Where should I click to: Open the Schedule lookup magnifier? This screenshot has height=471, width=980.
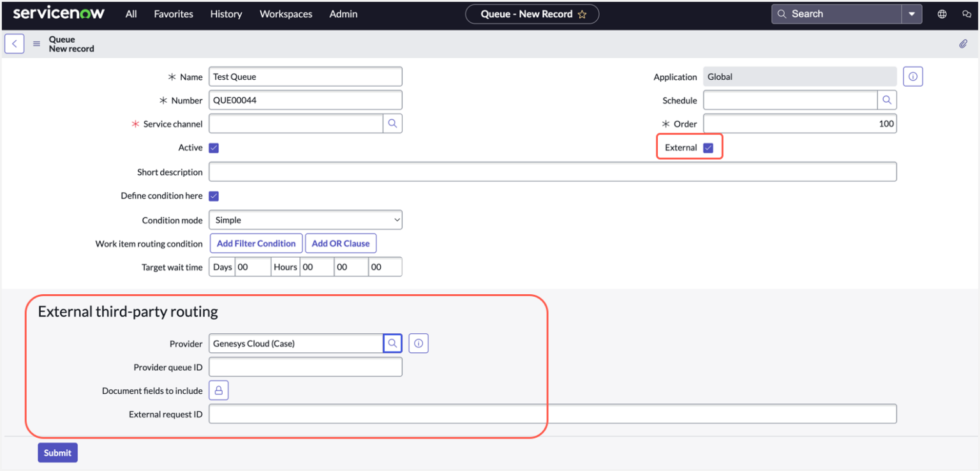point(887,100)
